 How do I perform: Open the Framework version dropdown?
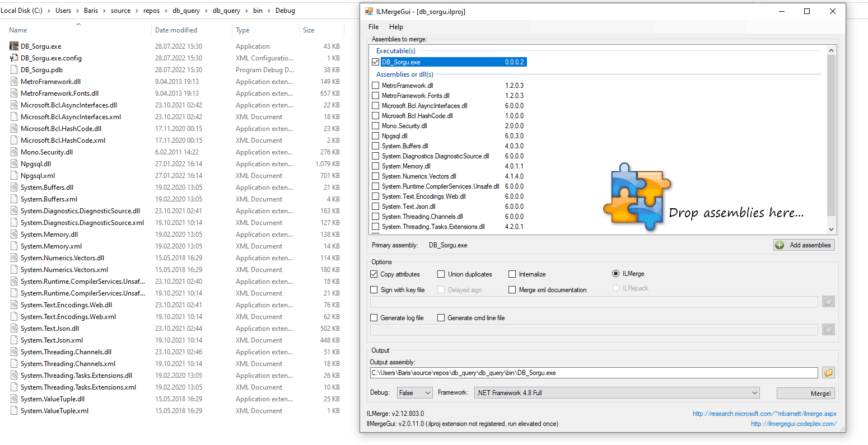pyautogui.click(x=617, y=393)
